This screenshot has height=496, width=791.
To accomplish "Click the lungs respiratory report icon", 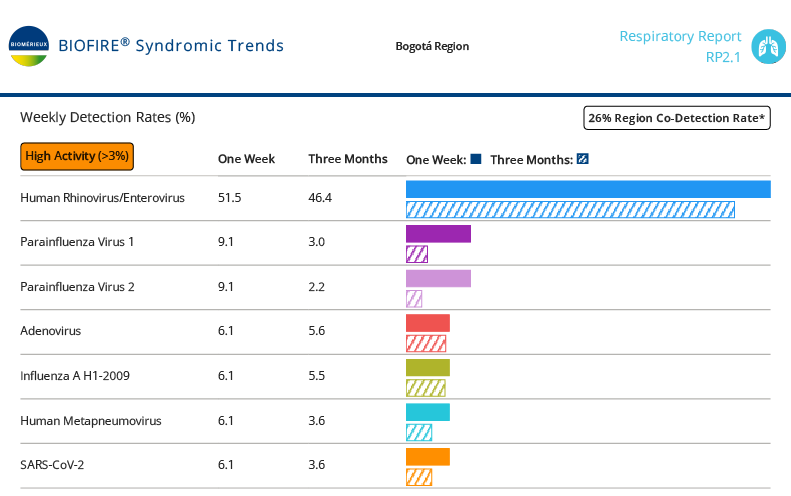I will pos(768,46).
